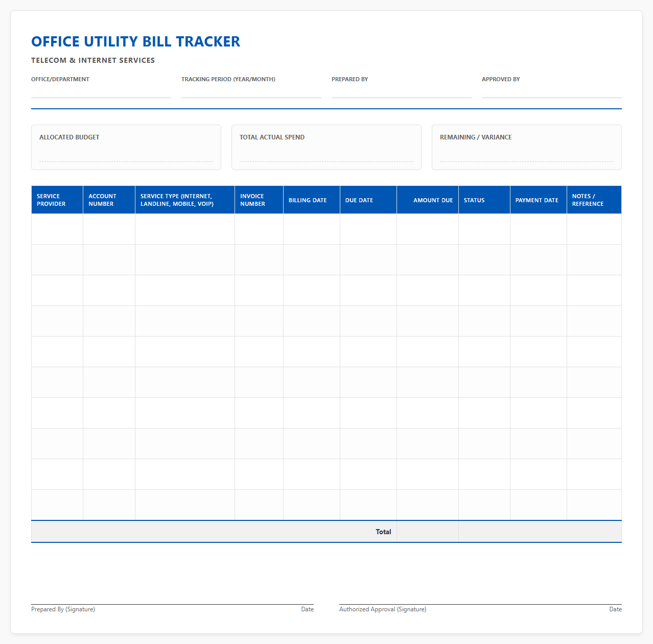Viewport: 653px width, 644px height.
Task: Click the Date label beside Authorized Approval
Action: coord(616,609)
